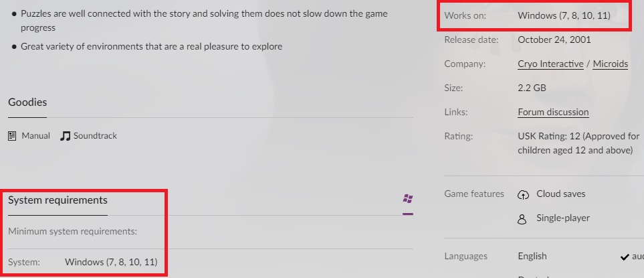Viewport: 644px width, 278px height.
Task: Click the Single-player feature label
Action: tap(562, 218)
